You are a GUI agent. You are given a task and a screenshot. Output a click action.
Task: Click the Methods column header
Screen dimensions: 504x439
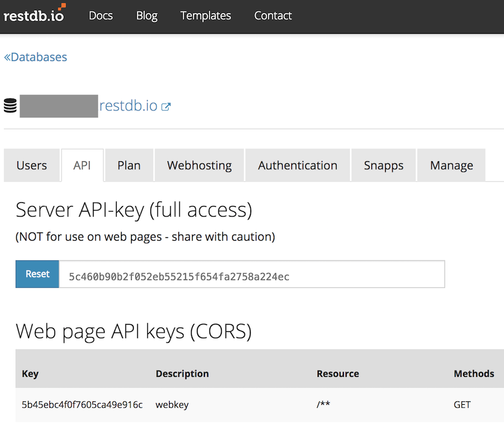click(x=474, y=373)
